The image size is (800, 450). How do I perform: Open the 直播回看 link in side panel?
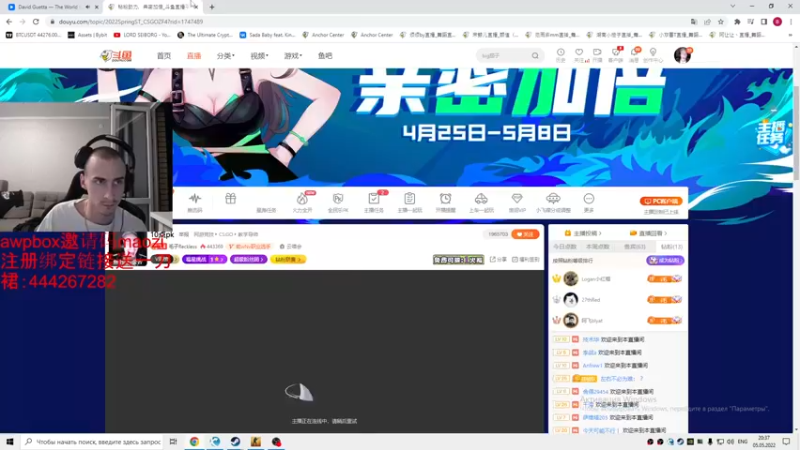tap(648, 233)
